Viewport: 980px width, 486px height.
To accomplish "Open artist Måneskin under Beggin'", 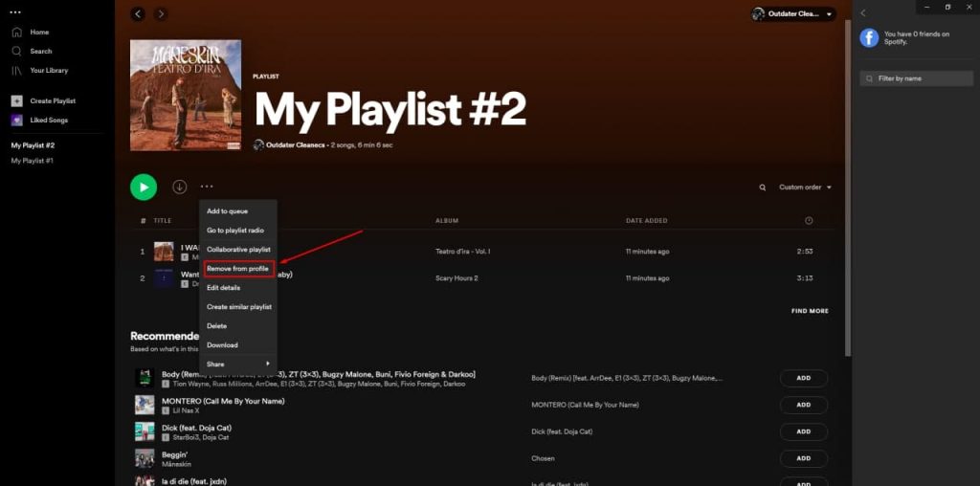I will pos(176,465).
